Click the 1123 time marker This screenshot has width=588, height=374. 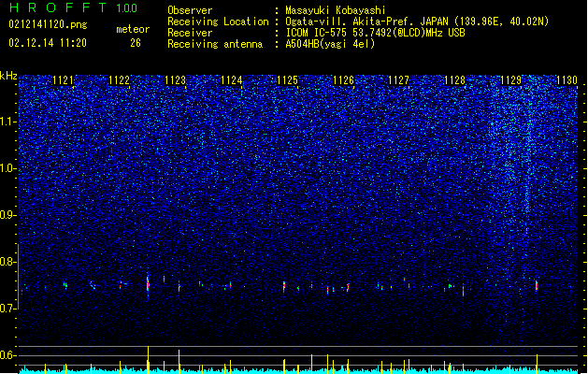coord(175,80)
